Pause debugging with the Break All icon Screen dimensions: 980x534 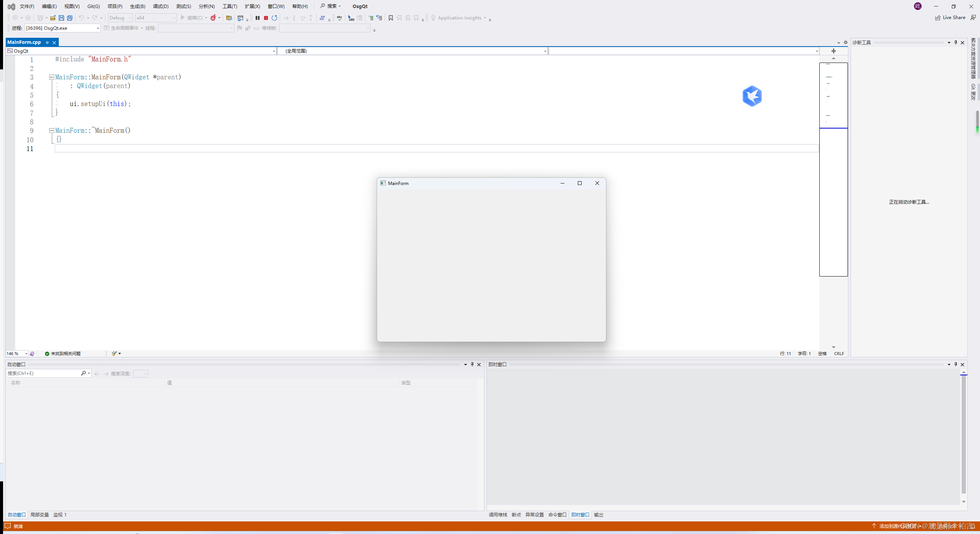click(258, 18)
